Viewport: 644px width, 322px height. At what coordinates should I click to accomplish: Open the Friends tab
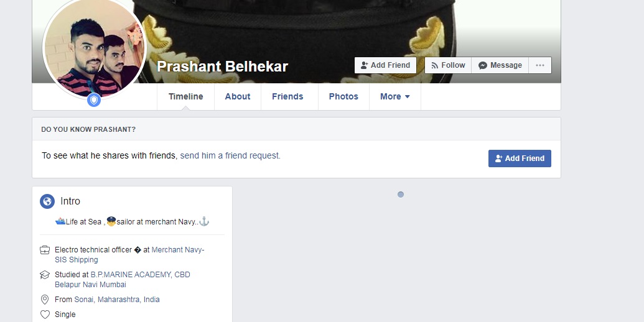click(287, 97)
